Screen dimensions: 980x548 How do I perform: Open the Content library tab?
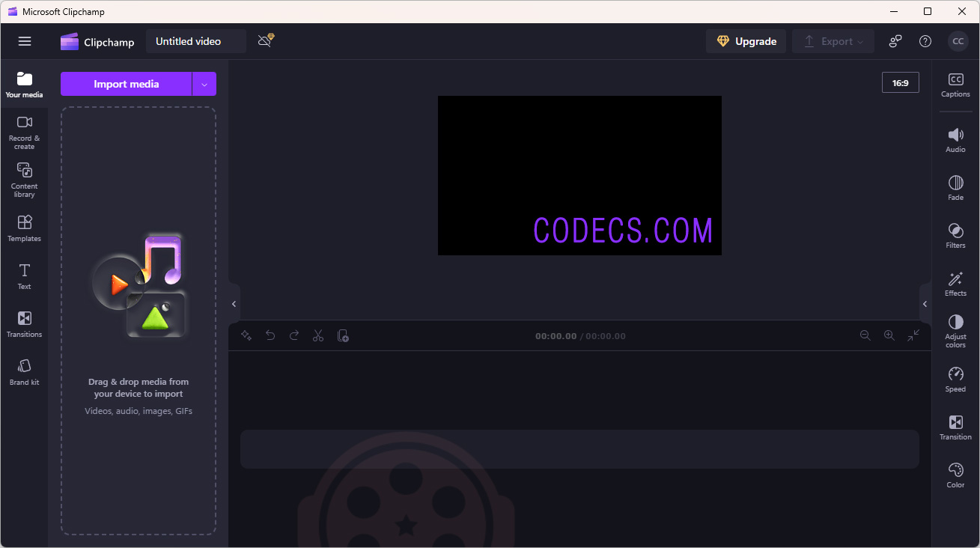(x=25, y=180)
